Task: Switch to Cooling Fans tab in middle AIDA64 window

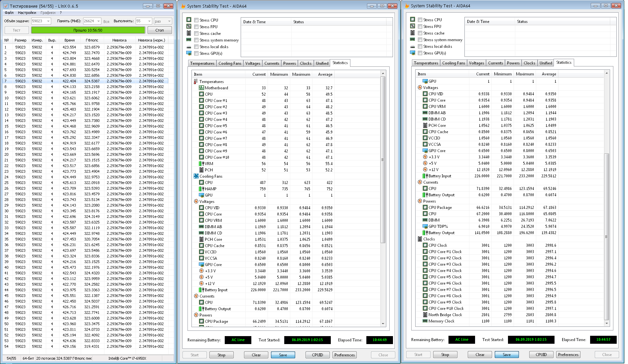Action: pos(230,63)
